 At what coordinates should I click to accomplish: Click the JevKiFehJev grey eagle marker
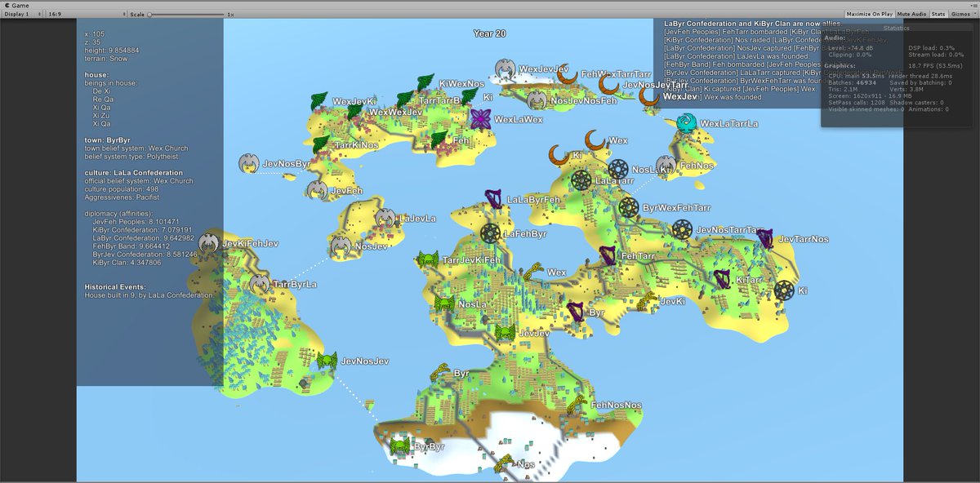209,243
